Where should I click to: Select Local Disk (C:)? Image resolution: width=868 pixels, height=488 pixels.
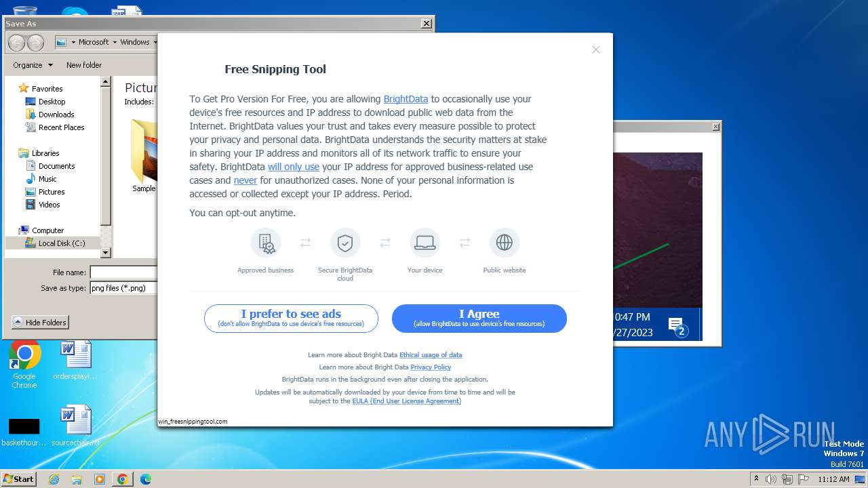tap(55, 243)
